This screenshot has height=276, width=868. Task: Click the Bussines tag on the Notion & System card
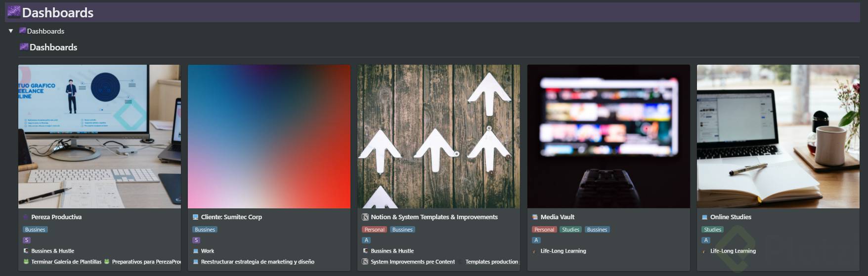coord(402,230)
